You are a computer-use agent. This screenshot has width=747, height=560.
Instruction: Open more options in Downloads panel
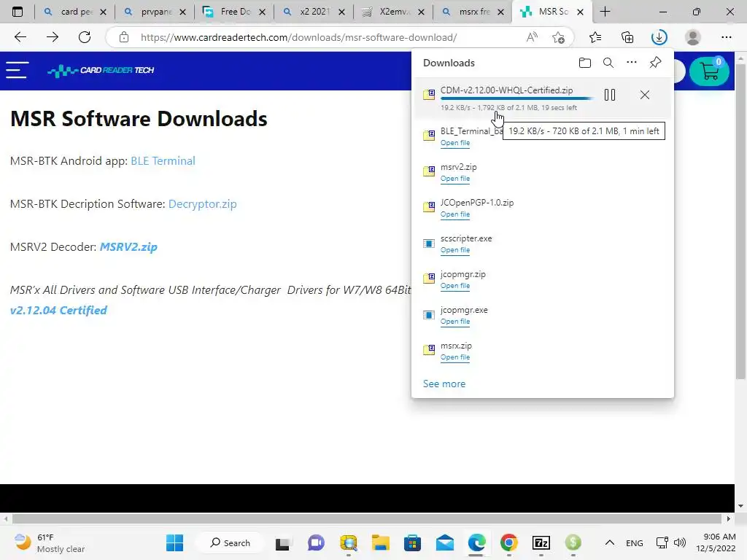click(632, 63)
